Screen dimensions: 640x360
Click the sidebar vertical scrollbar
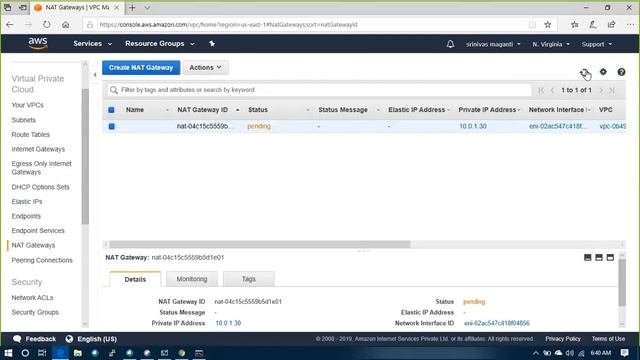85,156
